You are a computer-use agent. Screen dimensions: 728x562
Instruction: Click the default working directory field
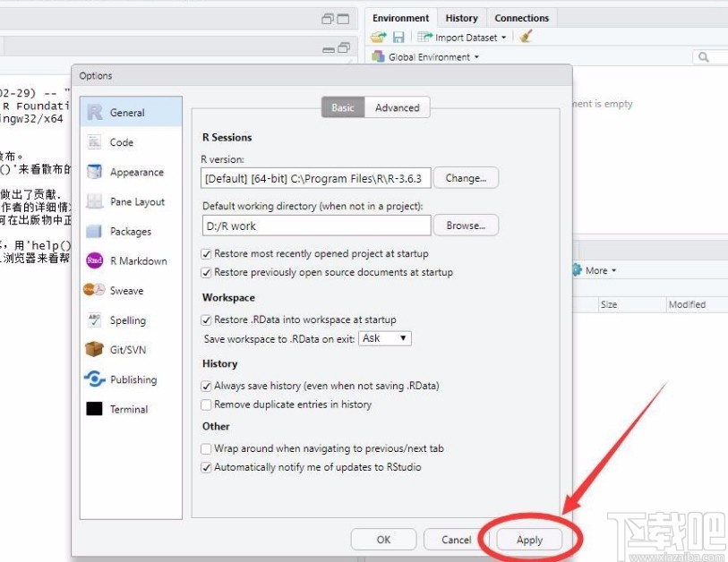[316, 226]
